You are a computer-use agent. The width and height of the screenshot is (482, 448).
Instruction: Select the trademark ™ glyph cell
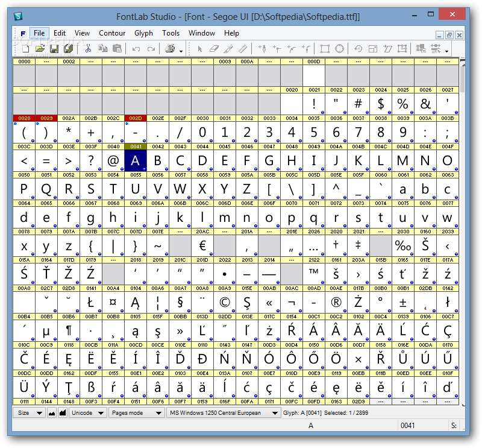click(313, 274)
